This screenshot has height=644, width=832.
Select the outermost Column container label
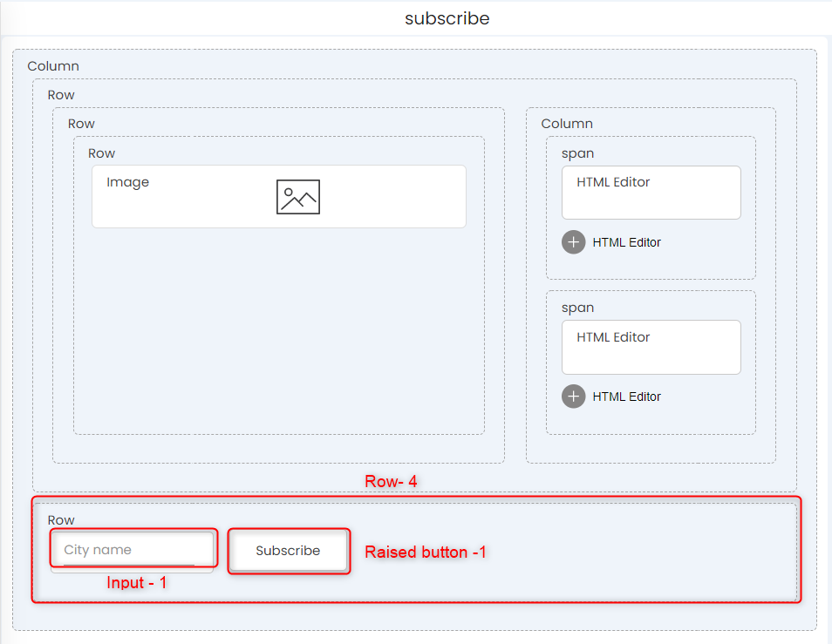coord(53,66)
